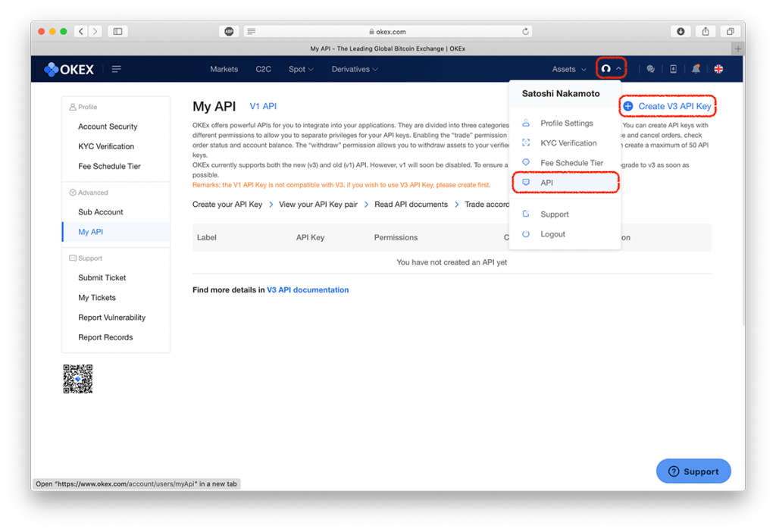Open the Markets nav item
Image resolution: width=776 pixels, height=532 pixels.
(x=224, y=69)
